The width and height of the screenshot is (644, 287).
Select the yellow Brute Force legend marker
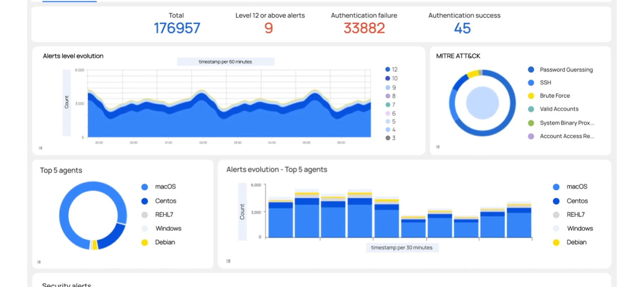click(x=531, y=96)
